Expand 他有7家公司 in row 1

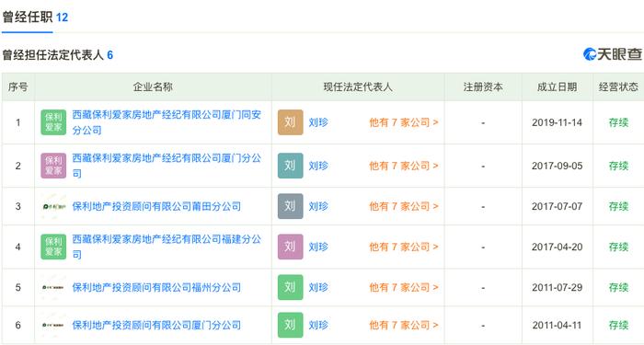pyautogui.click(x=404, y=122)
